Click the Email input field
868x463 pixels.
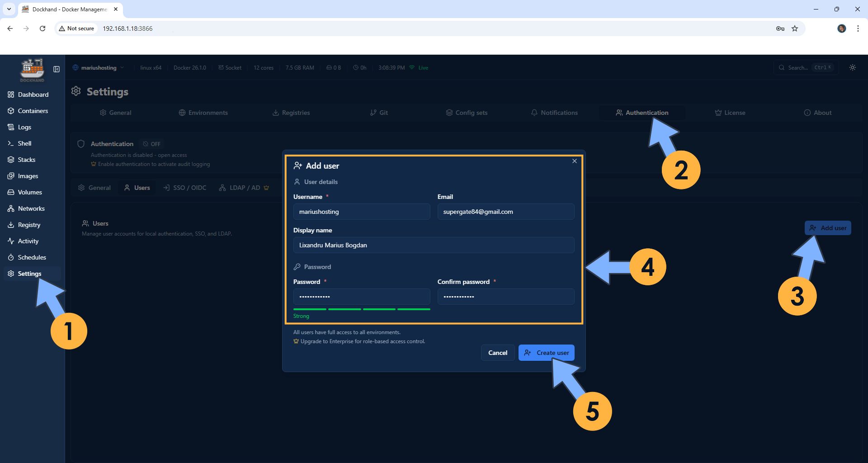(x=505, y=211)
